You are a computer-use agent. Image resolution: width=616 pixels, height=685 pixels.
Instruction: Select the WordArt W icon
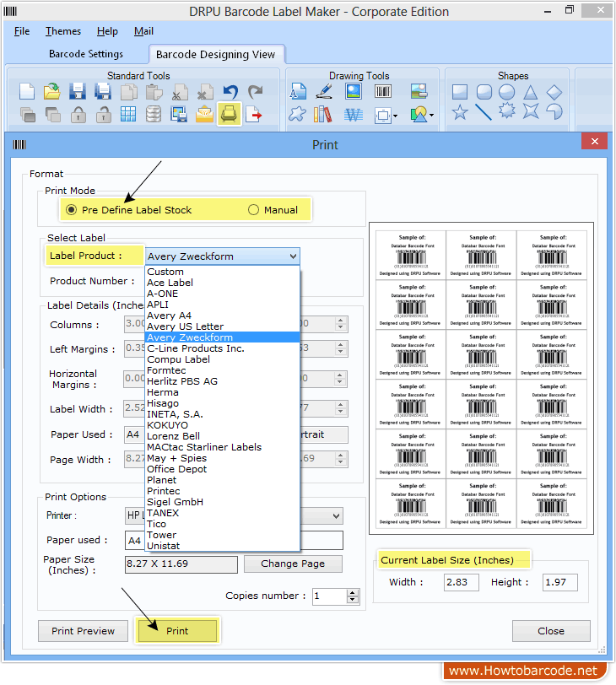tap(353, 115)
